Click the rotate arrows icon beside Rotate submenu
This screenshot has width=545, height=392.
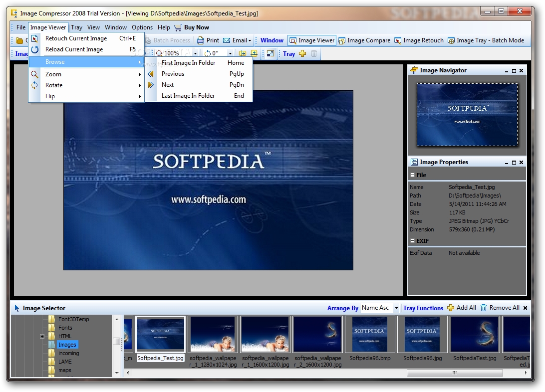[x=34, y=85]
